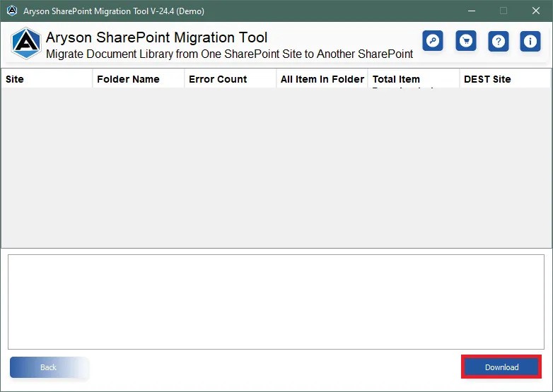Screen dimensions: 553x392
Task: Click the empty gray table area
Action: tap(276, 168)
